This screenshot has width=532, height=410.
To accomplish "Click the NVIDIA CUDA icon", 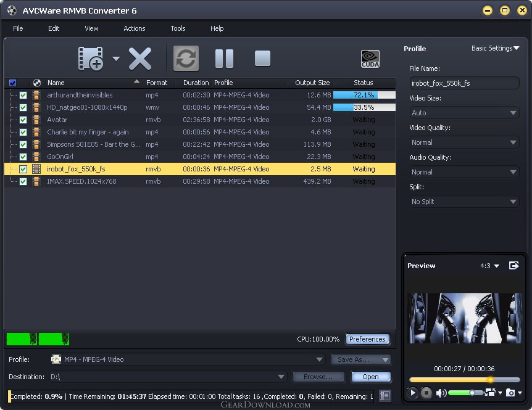I will (x=370, y=59).
